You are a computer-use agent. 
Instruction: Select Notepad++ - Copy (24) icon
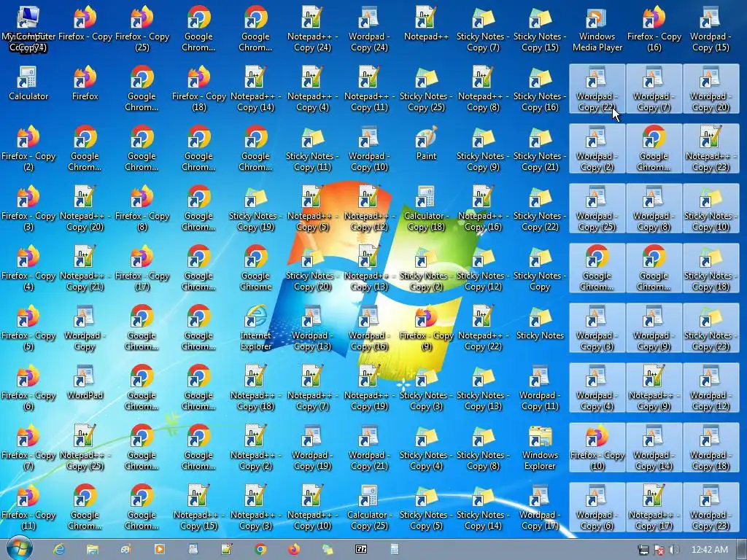pos(312,29)
